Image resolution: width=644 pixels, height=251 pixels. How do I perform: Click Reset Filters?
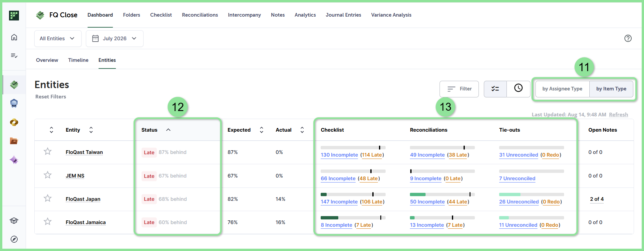coord(51,97)
